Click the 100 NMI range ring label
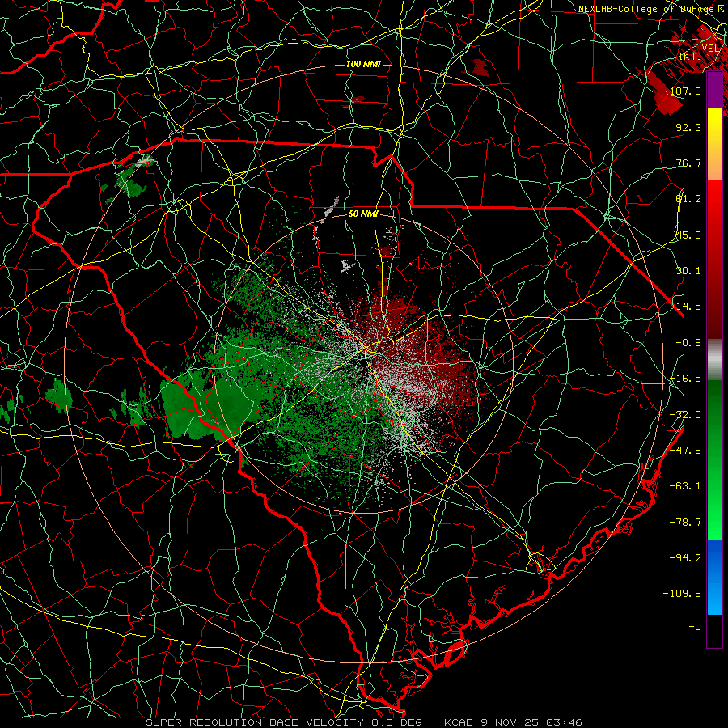 click(x=363, y=64)
